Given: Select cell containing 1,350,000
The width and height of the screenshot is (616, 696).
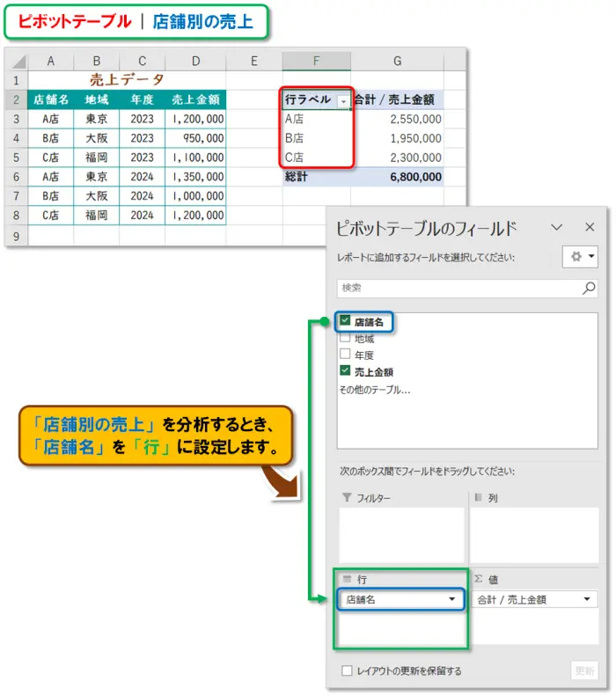Looking at the screenshot, I should (195, 177).
